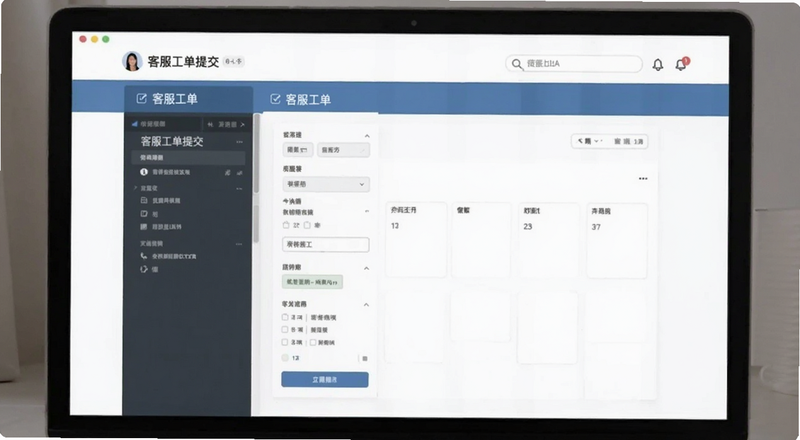Tick the left checkbox in the third list row
The height and width of the screenshot is (440, 800).
285,342
